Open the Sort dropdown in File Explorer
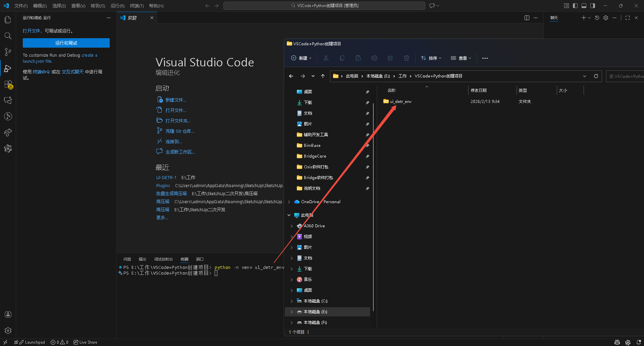644x346 pixels. tap(431, 58)
